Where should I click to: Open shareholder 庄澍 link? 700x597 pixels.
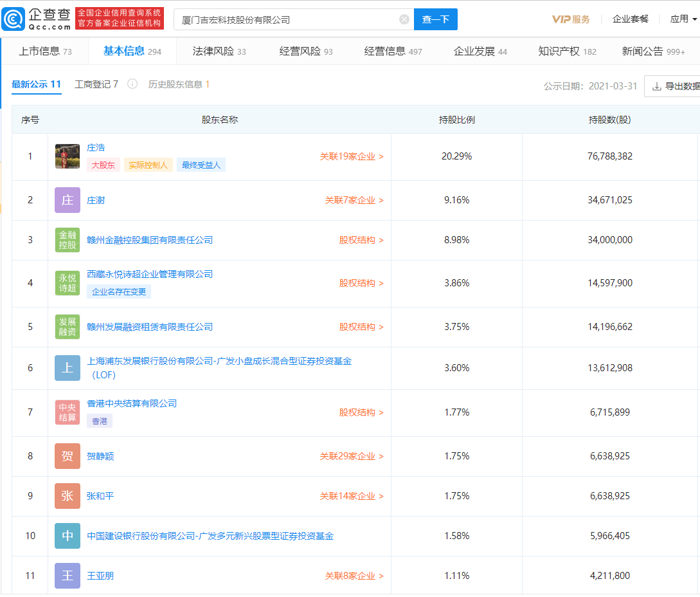click(96, 200)
